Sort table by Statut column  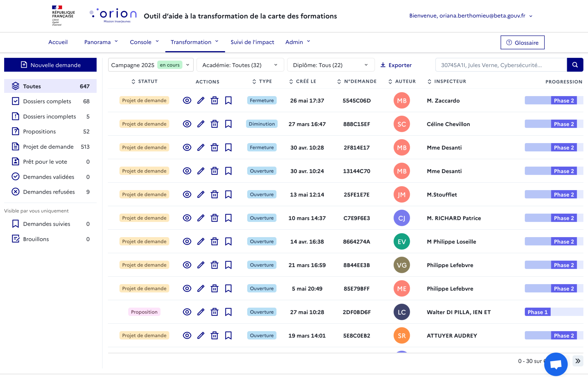click(x=144, y=81)
